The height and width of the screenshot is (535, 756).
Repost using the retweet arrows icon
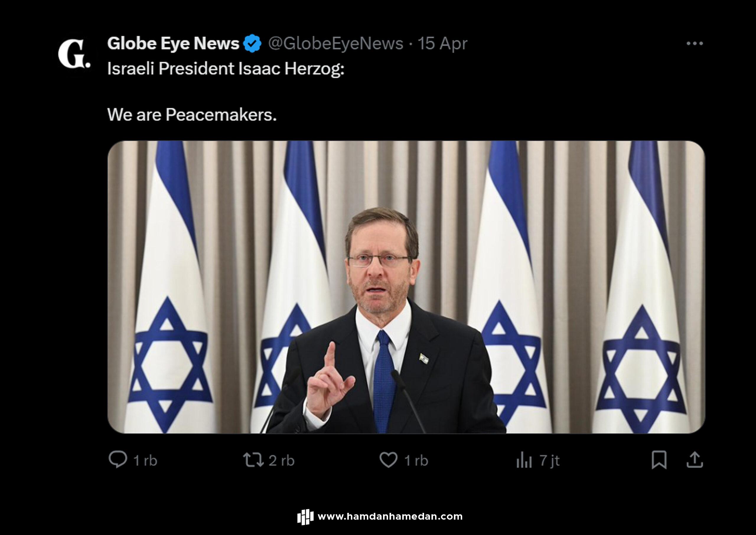click(x=253, y=460)
